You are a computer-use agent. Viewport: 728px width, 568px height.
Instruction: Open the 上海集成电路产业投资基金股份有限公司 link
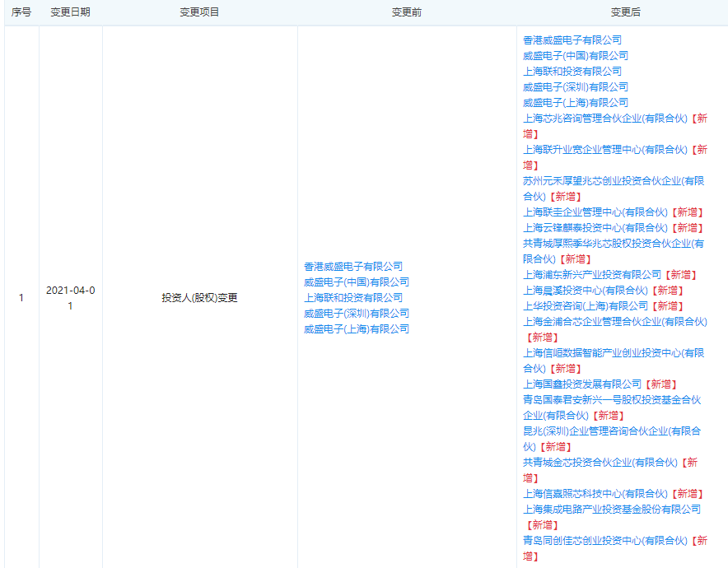pos(612,509)
